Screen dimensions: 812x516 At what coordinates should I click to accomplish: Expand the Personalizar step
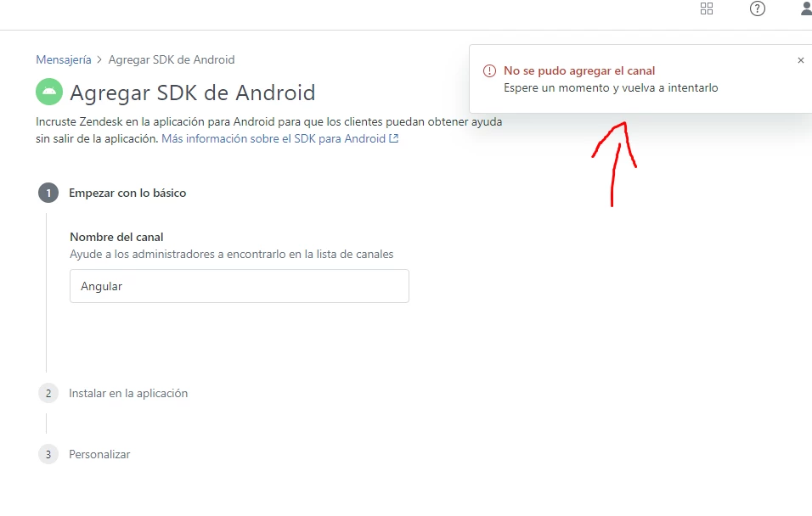click(x=99, y=454)
